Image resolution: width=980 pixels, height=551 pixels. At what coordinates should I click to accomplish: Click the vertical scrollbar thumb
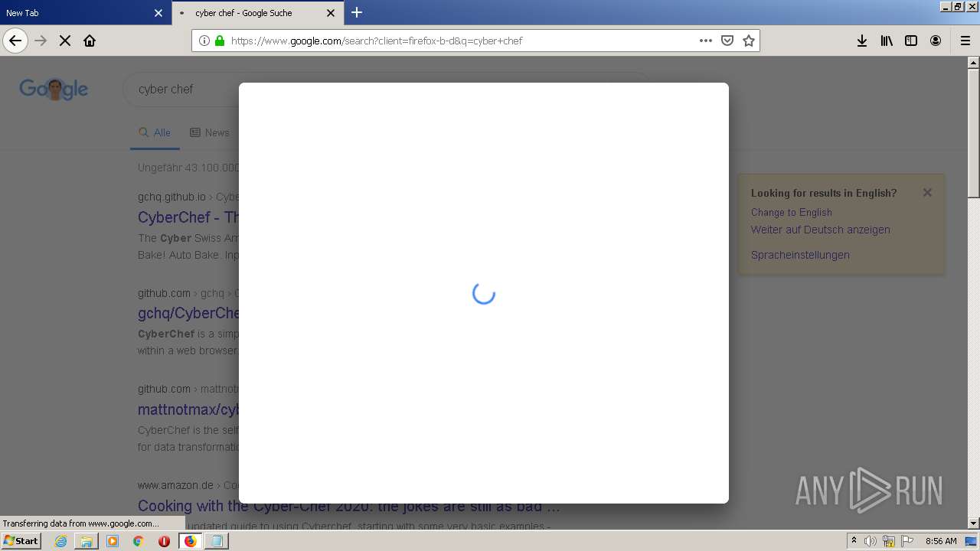pos(973,134)
